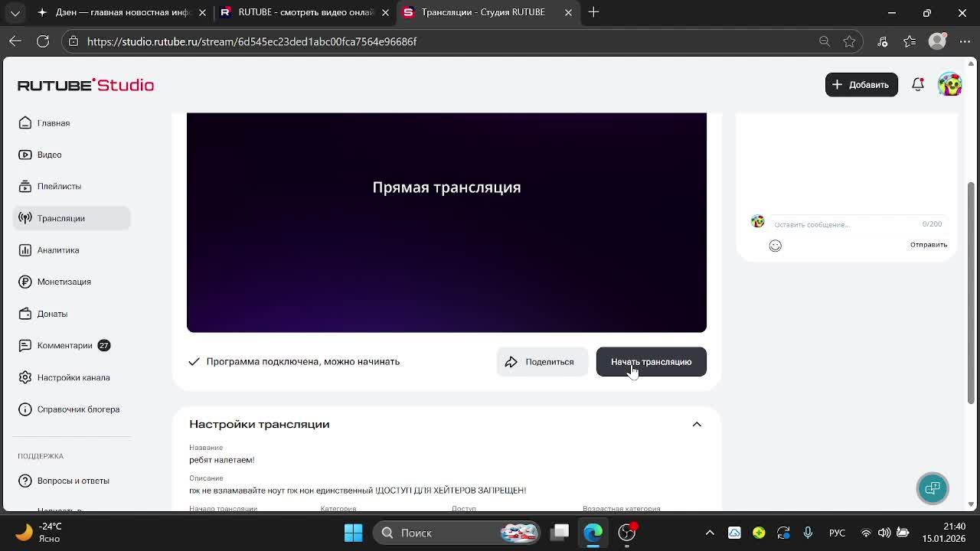The height and width of the screenshot is (551, 980).
Task: Click the Комментарии speech icon
Action: pyautogui.click(x=25, y=345)
